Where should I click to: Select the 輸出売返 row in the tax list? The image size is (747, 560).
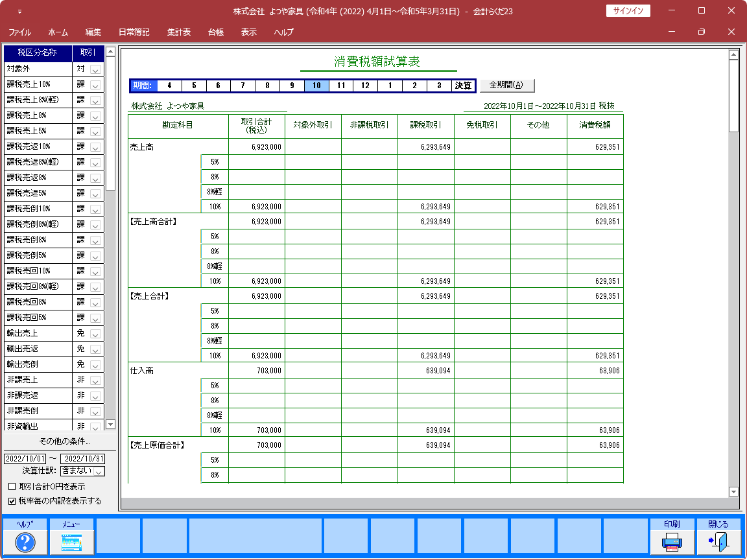(x=38, y=349)
